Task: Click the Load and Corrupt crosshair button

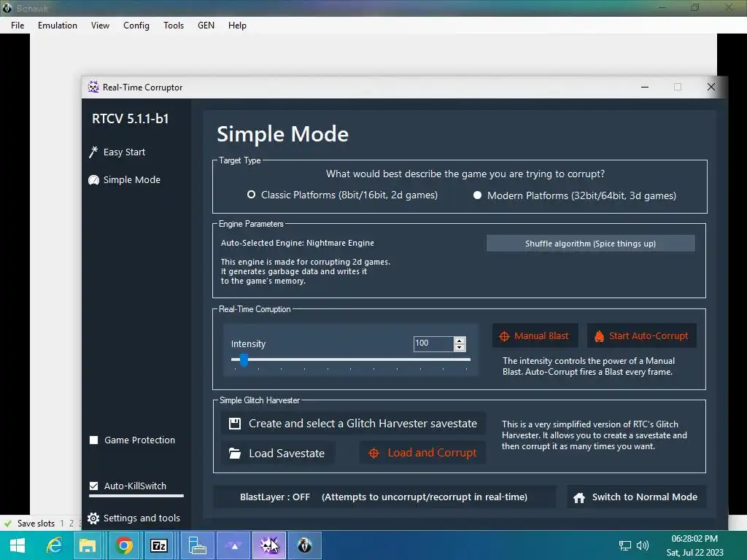Action: 422,453
